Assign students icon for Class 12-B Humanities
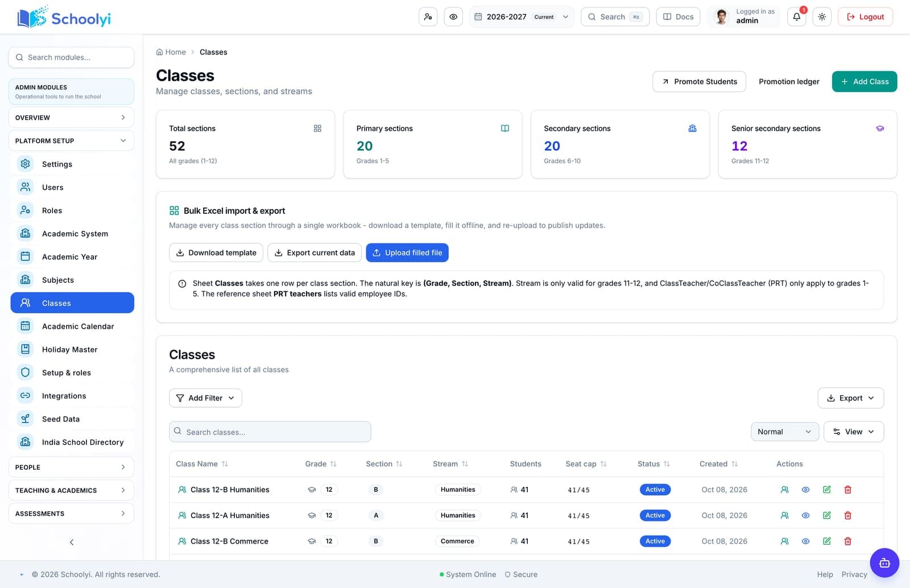 tap(784, 490)
